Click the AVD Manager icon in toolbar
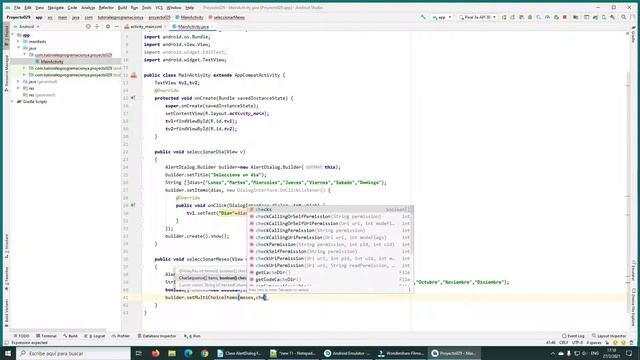The height and width of the screenshot is (360, 640). [604, 17]
